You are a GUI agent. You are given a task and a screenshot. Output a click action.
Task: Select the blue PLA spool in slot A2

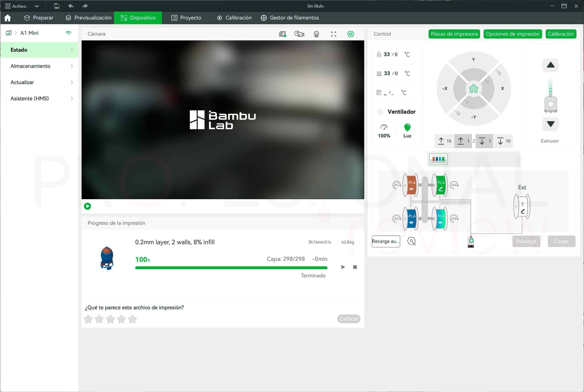pyautogui.click(x=411, y=218)
